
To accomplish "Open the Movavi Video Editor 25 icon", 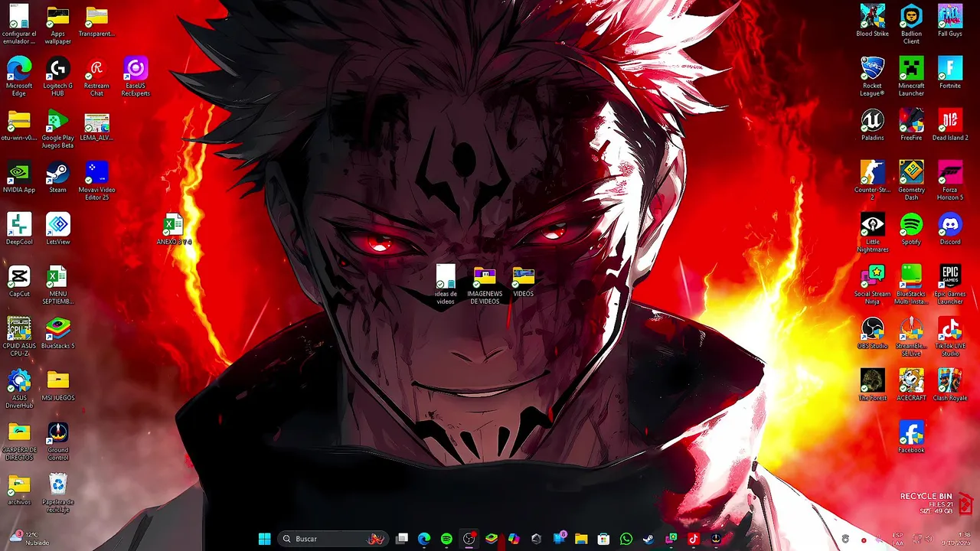I will point(96,181).
